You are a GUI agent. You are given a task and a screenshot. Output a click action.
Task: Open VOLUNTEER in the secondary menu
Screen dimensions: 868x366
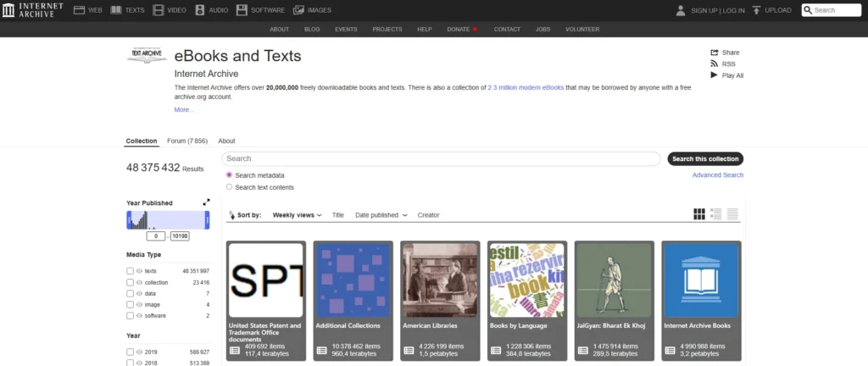point(582,30)
